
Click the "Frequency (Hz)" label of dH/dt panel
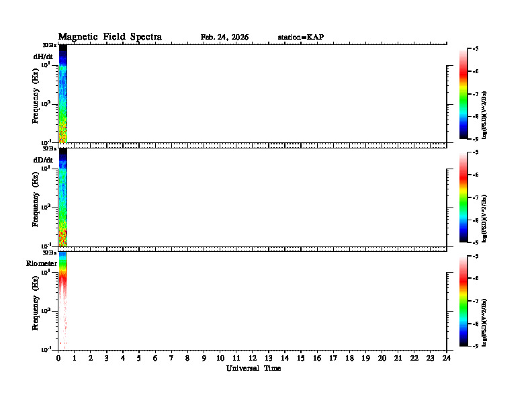coord(36,96)
